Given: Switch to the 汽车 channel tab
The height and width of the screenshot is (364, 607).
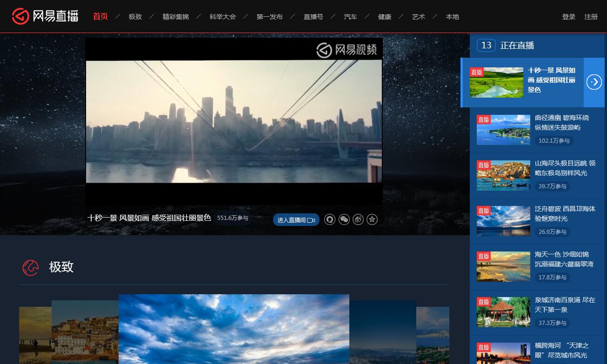Looking at the screenshot, I should click(350, 17).
